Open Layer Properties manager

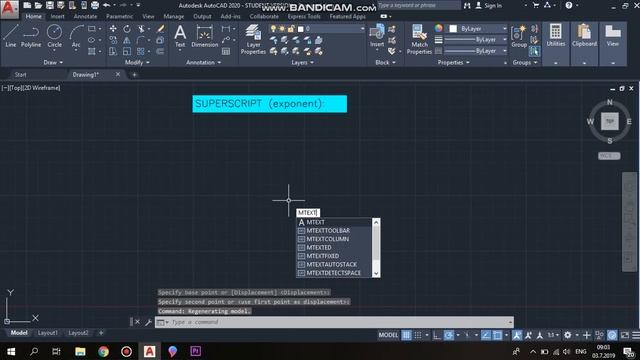click(253, 39)
